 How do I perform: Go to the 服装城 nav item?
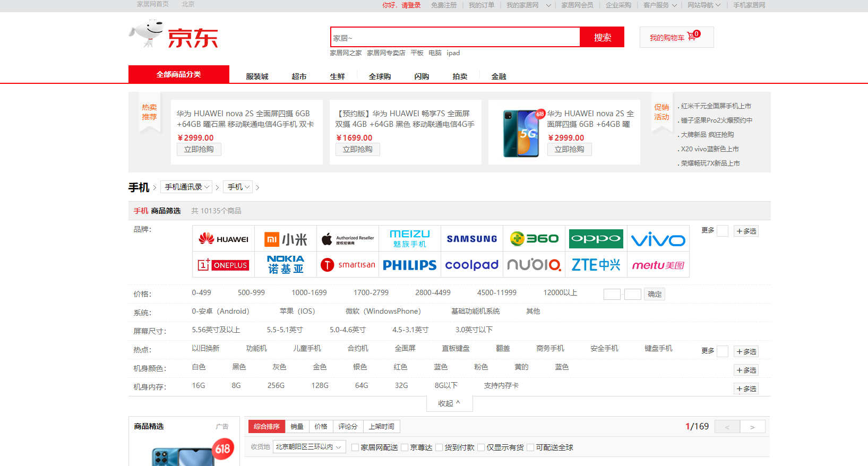point(257,76)
